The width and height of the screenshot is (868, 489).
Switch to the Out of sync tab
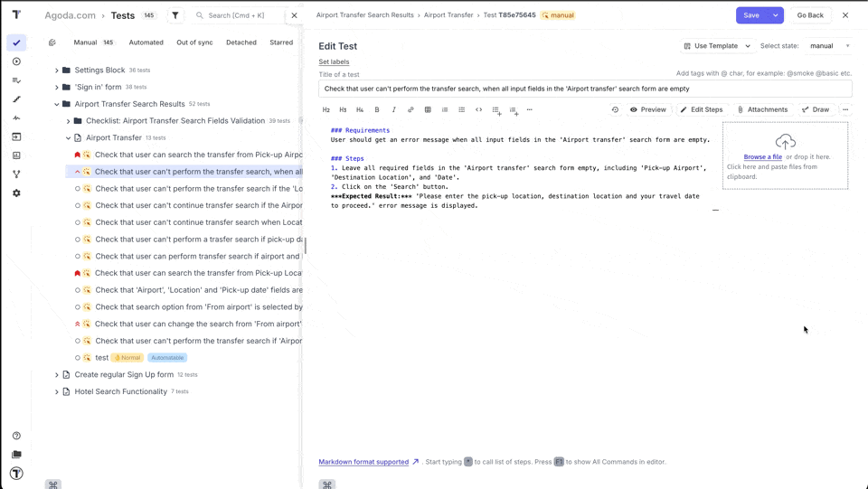[x=194, y=42]
